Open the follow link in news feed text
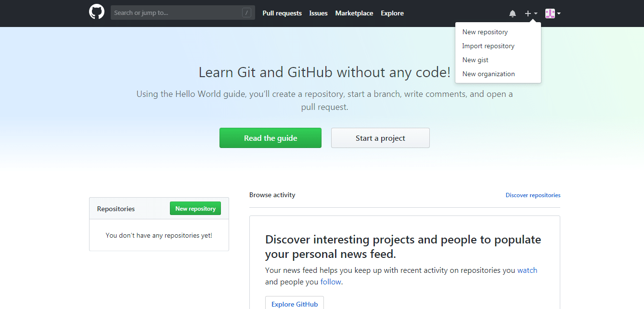Viewport: 644px width, 309px height. (x=331, y=282)
